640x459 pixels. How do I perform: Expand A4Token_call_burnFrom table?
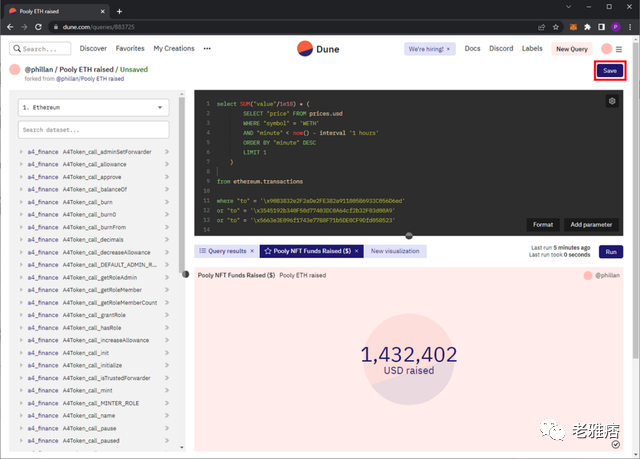[21, 227]
